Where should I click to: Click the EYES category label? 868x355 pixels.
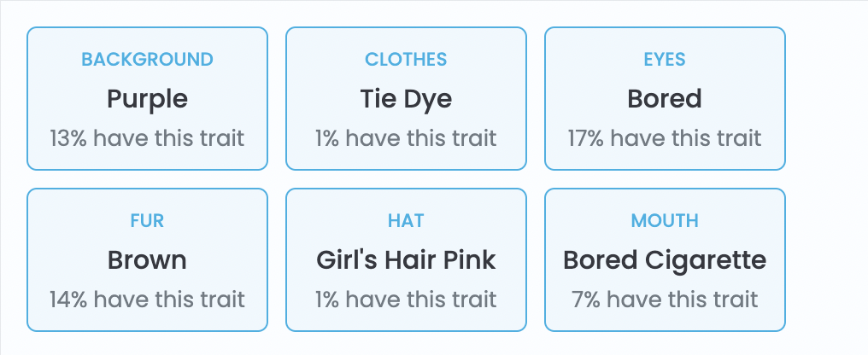[665, 59]
